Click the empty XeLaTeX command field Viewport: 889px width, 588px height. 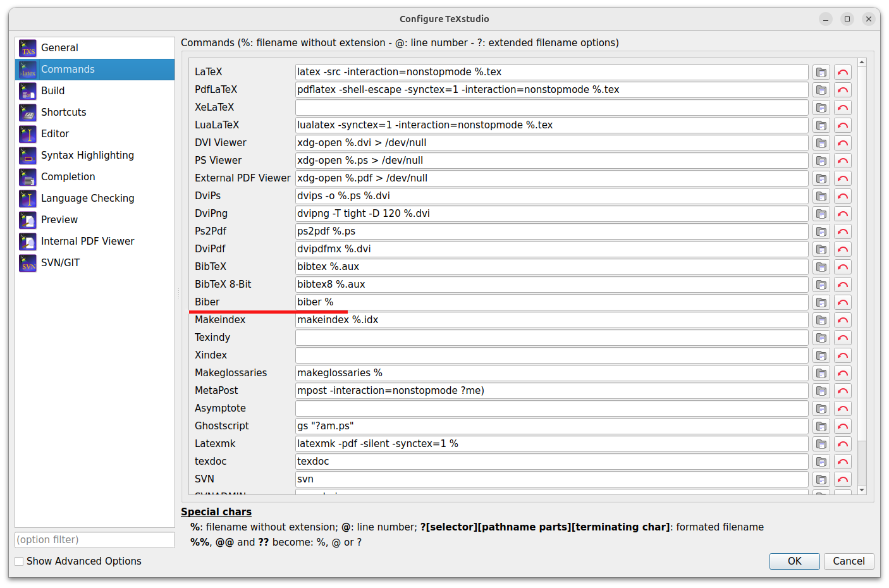click(x=551, y=107)
